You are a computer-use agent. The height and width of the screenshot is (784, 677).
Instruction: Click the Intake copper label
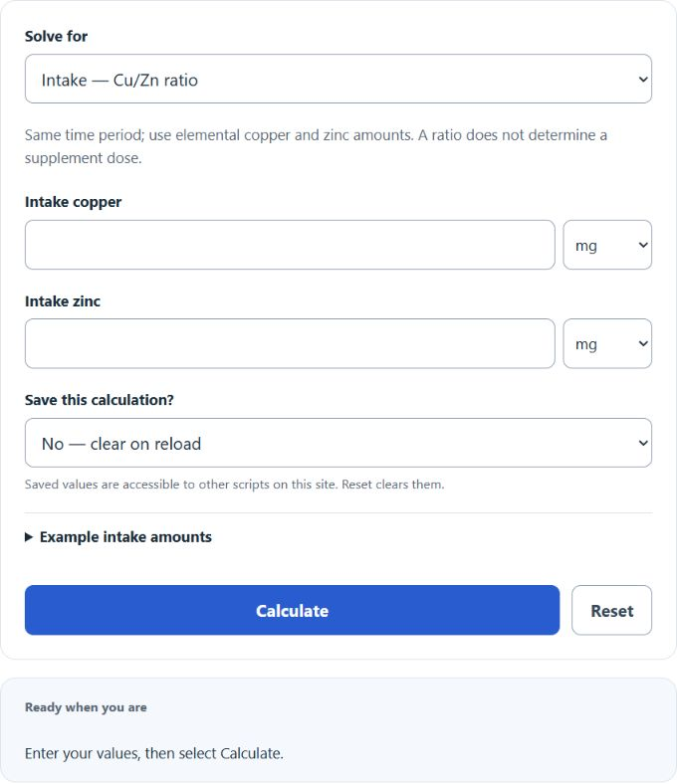[x=73, y=202]
